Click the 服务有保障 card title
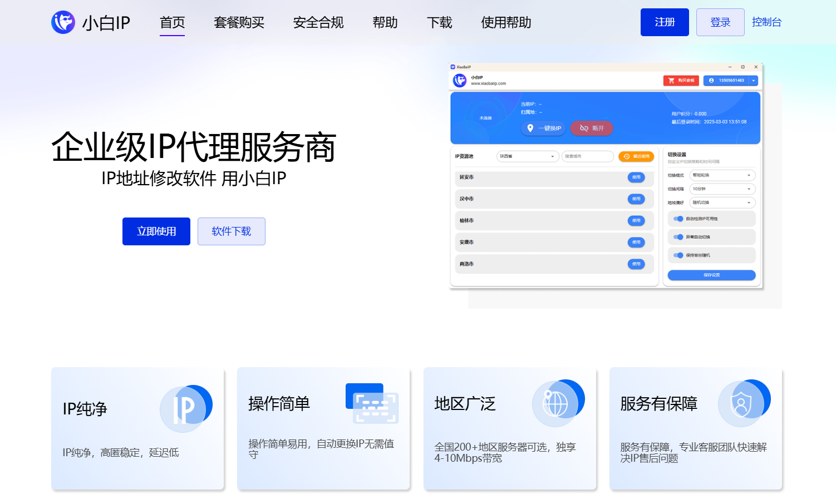Image resolution: width=836 pixels, height=504 pixels. coord(659,403)
